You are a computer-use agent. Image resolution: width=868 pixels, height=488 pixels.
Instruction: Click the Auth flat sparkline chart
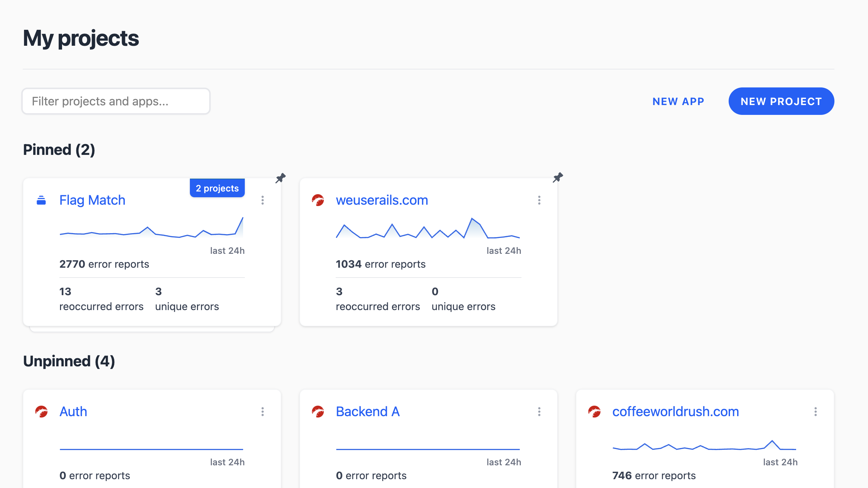coord(152,449)
